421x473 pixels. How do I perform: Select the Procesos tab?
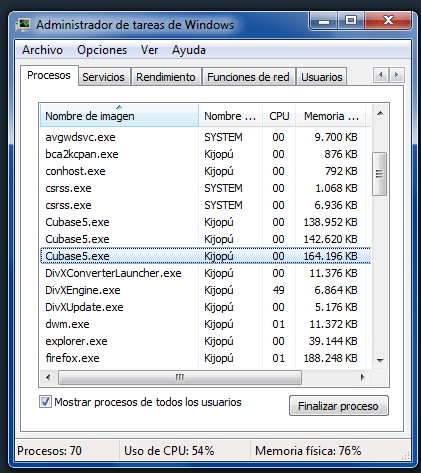point(49,75)
